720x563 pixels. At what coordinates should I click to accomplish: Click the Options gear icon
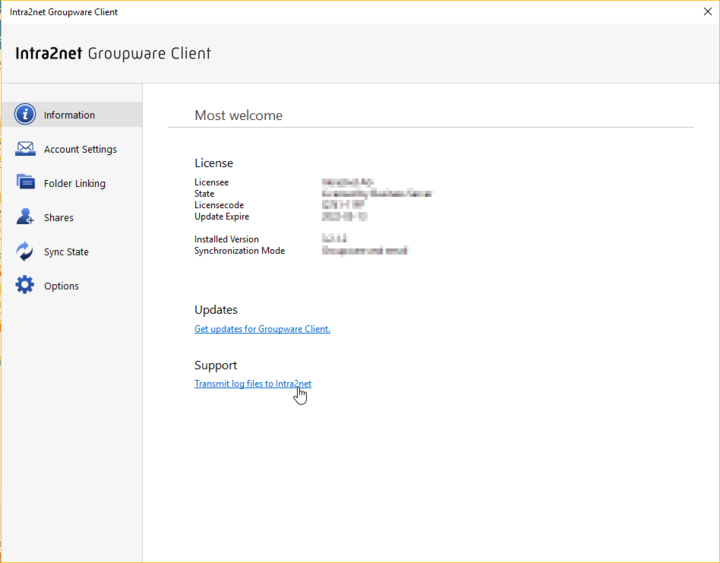(25, 285)
